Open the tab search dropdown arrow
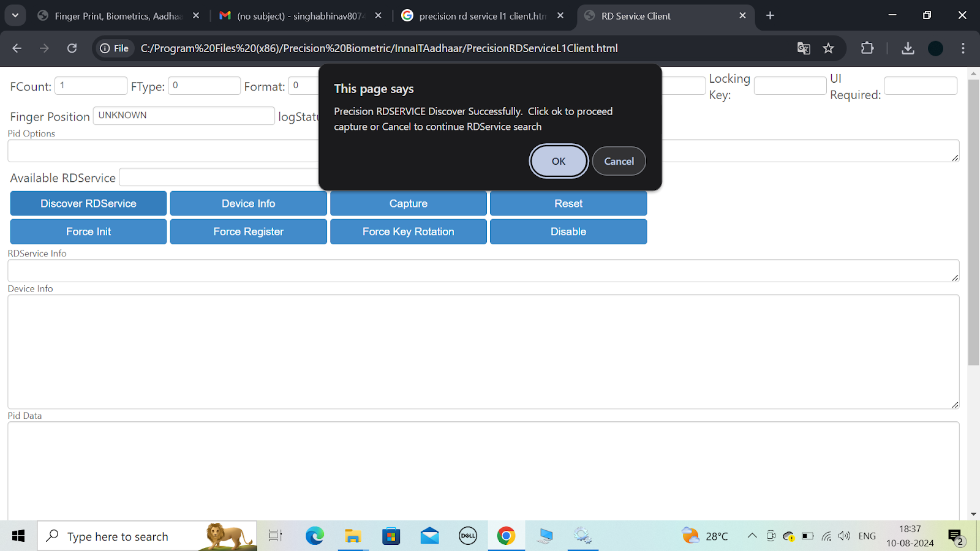The image size is (980, 551). pyautogui.click(x=15, y=16)
